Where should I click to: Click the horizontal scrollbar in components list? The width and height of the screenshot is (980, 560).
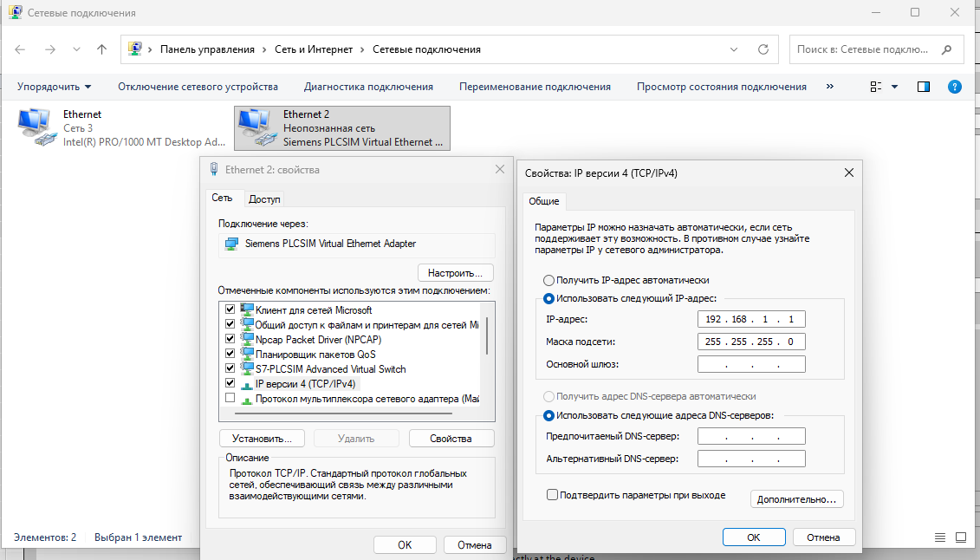343,413
